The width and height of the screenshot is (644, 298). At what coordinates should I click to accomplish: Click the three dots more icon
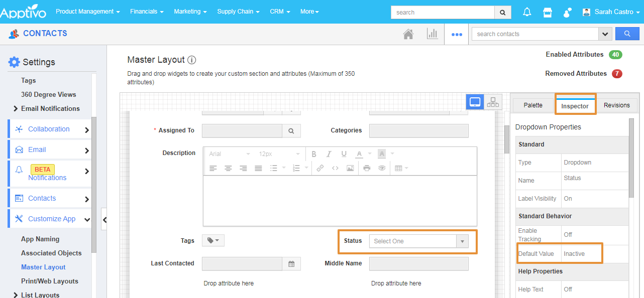(457, 34)
